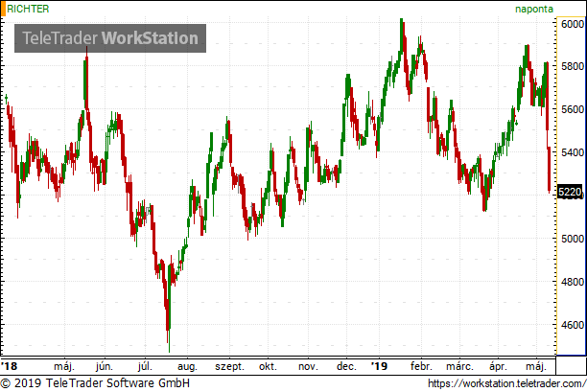Click the 'nov.' month label
The height and width of the screenshot is (392, 587).
coord(308,366)
